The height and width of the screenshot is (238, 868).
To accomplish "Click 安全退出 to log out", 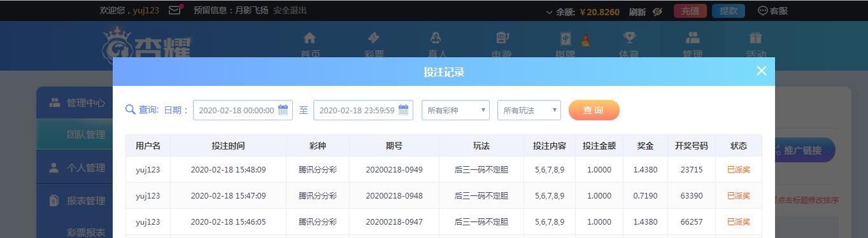I will (290, 10).
